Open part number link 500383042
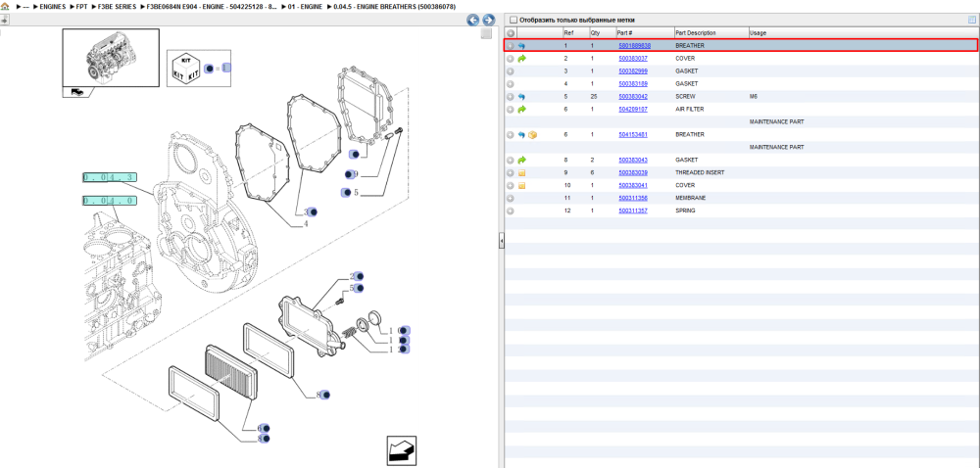The width and height of the screenshot is (980, 468). click(633, 97)
